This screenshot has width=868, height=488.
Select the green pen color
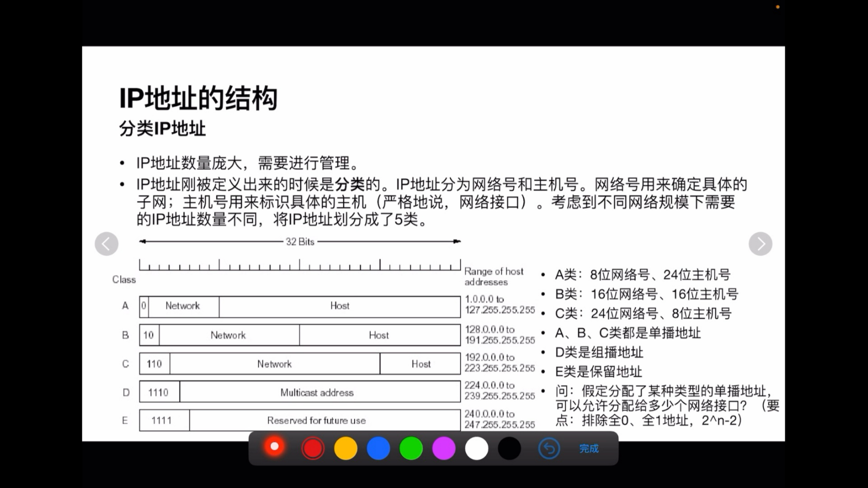click(x=411, y=448)
